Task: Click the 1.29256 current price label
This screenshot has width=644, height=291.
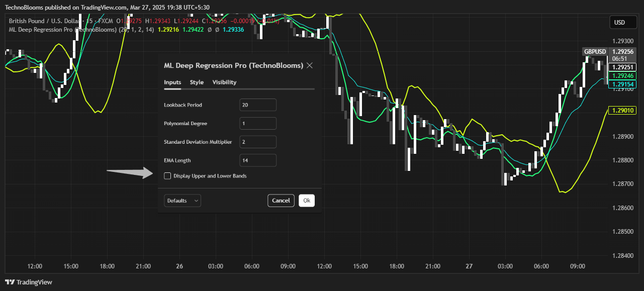Action: pyautogui.click(x=622, y=51)
